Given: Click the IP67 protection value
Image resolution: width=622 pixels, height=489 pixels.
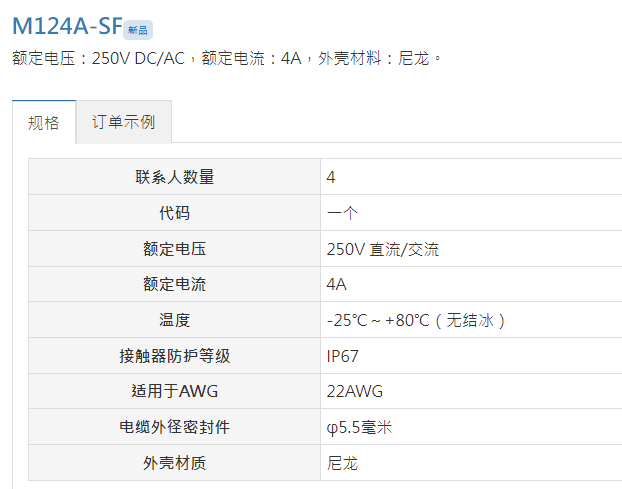Looking at the screenshot, I should 342,356.
